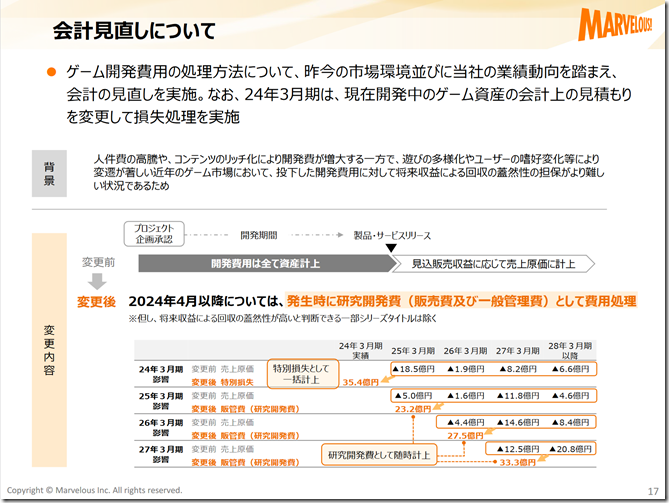Click the 変更内容 vertical label box

[49, 350]
